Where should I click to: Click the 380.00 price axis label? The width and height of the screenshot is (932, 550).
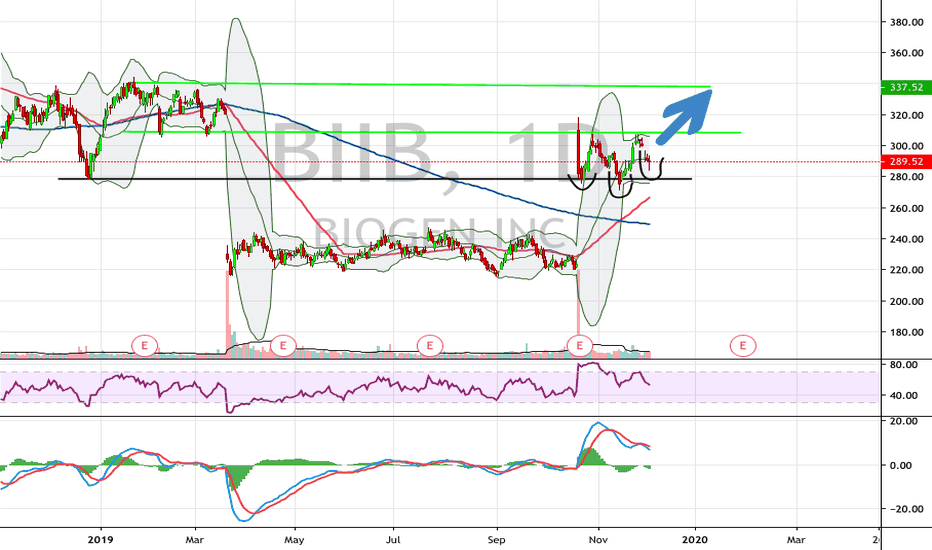906,22
